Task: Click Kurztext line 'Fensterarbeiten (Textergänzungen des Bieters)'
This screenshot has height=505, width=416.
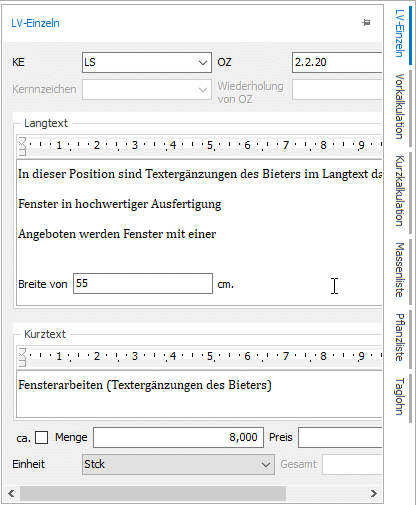Action: pos(145,385)
